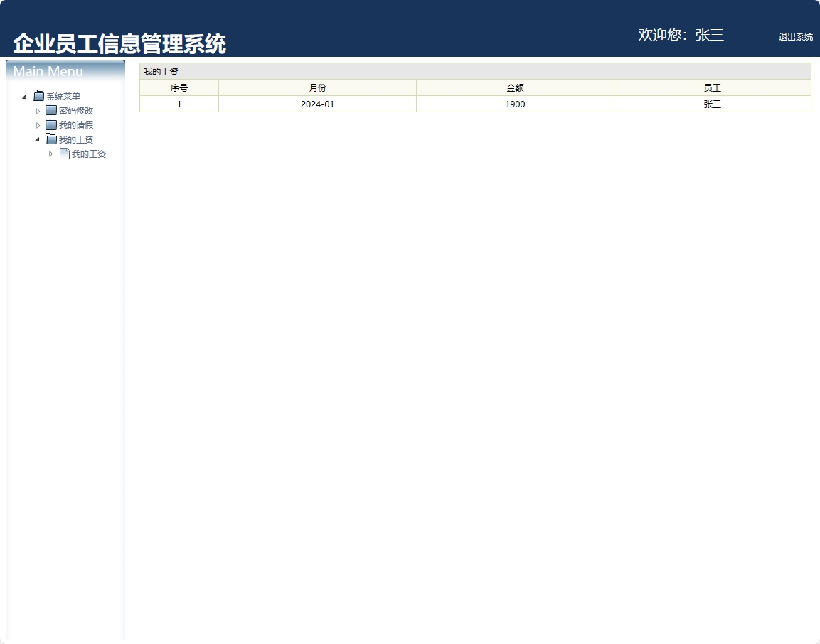820x644 pixels.
Task: Click the 密码修改 folder icon
Action: 51,110
